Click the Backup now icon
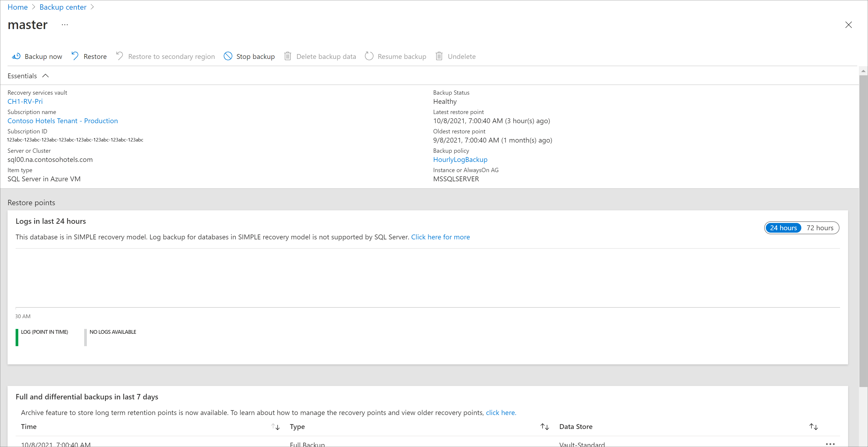The height and width of the screenshot is (447, 868). (15, 56)
